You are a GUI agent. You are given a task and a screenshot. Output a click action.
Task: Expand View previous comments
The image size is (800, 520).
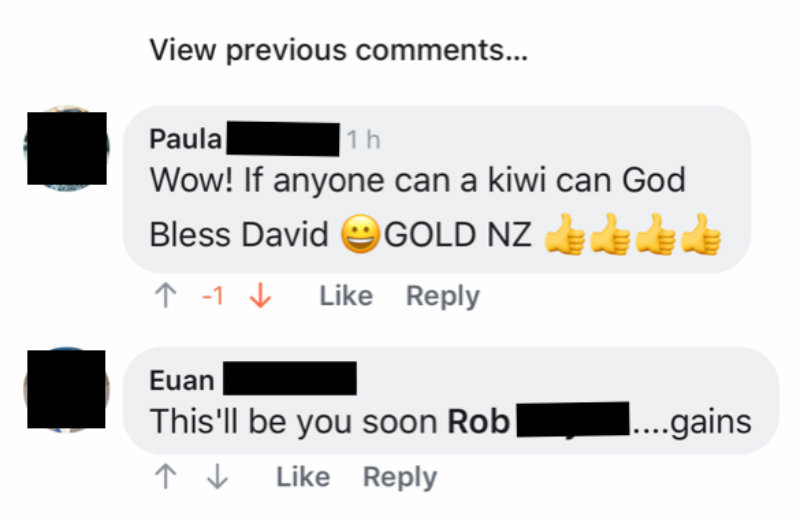coord(338,50)
